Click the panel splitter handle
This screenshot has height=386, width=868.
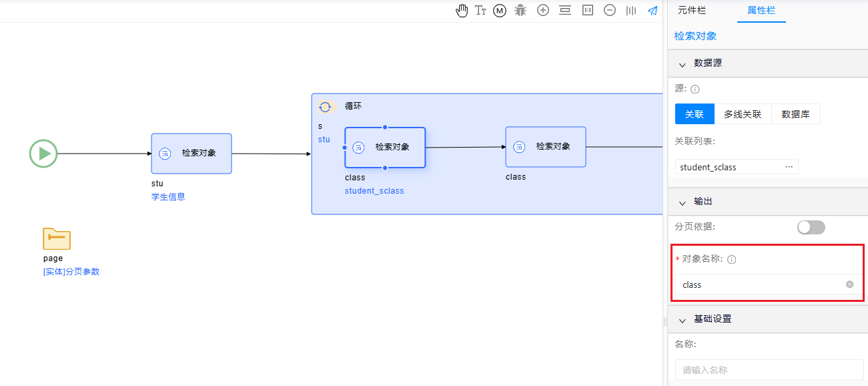coord(665,322)
